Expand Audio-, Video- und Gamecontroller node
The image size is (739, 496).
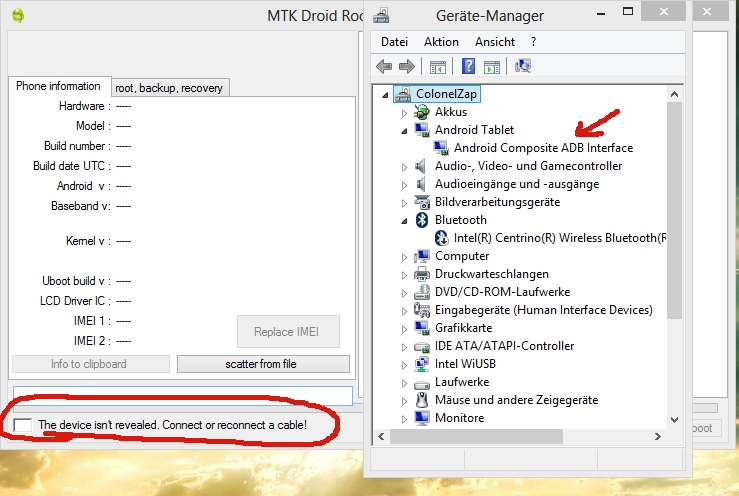pyautogui.click(x=404, y=166)
